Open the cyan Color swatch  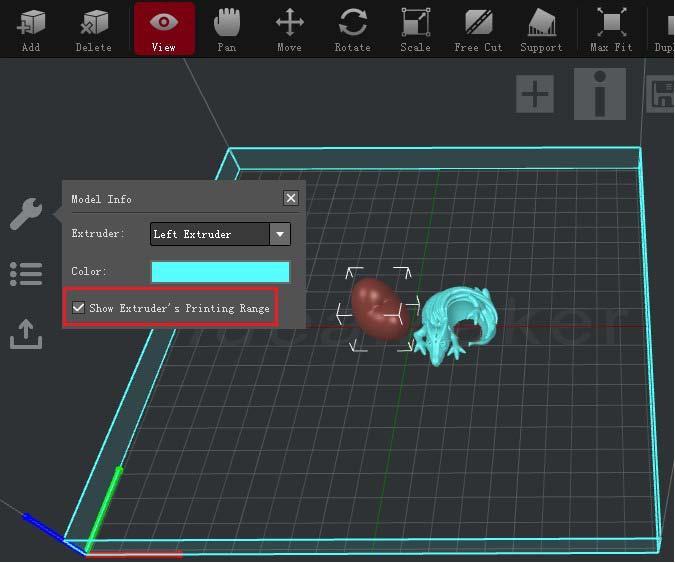click(x=220, y=272)
